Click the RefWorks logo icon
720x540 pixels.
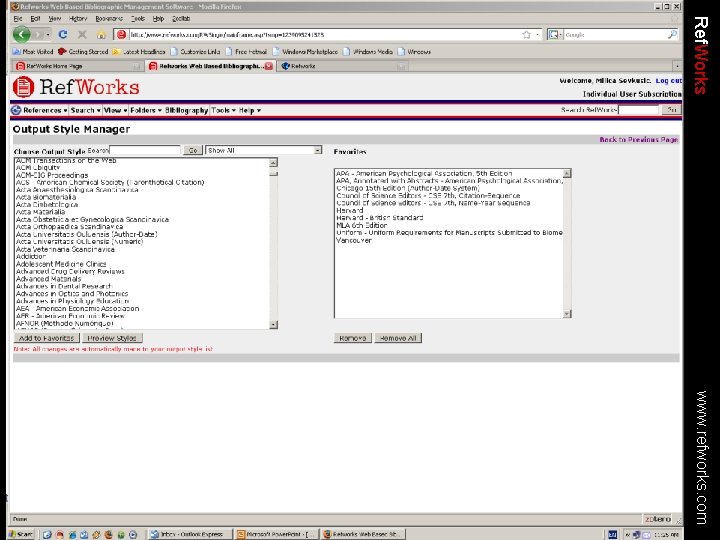pos(23,87)
